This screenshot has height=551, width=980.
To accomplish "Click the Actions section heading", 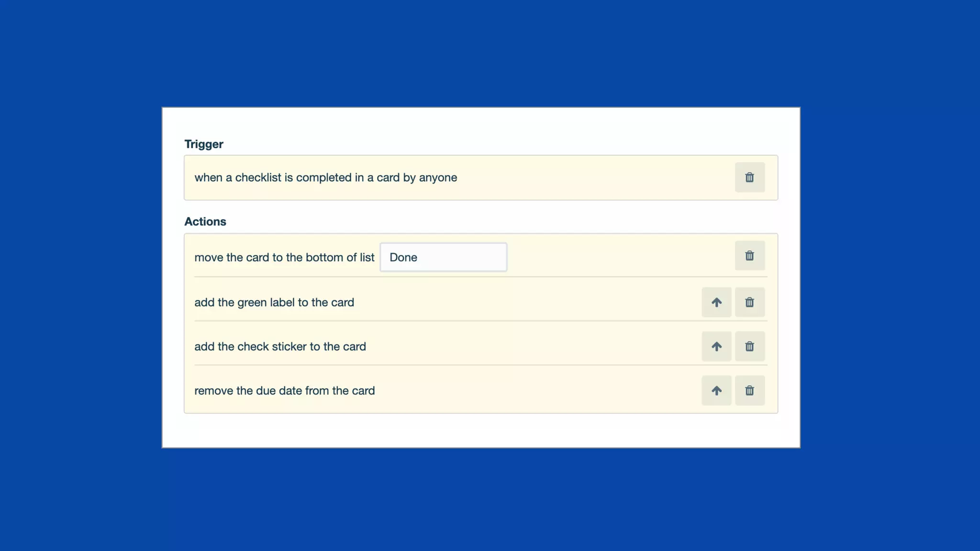I will click(205, 221).
